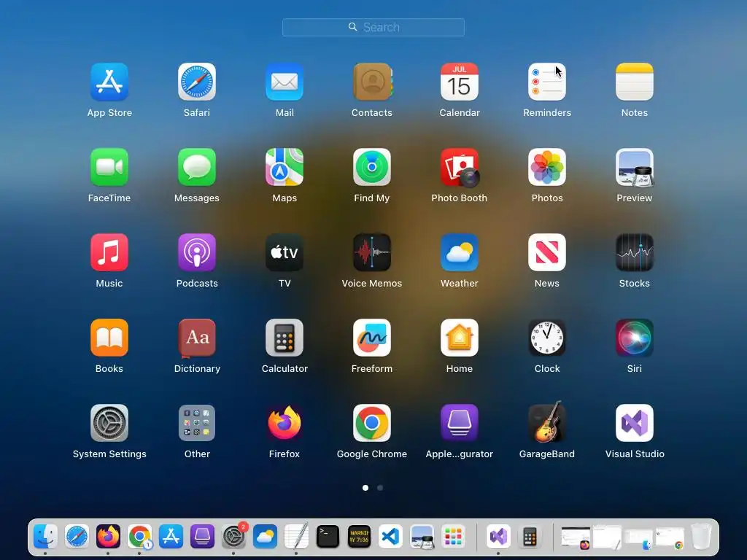Launch Reminders

547,82
